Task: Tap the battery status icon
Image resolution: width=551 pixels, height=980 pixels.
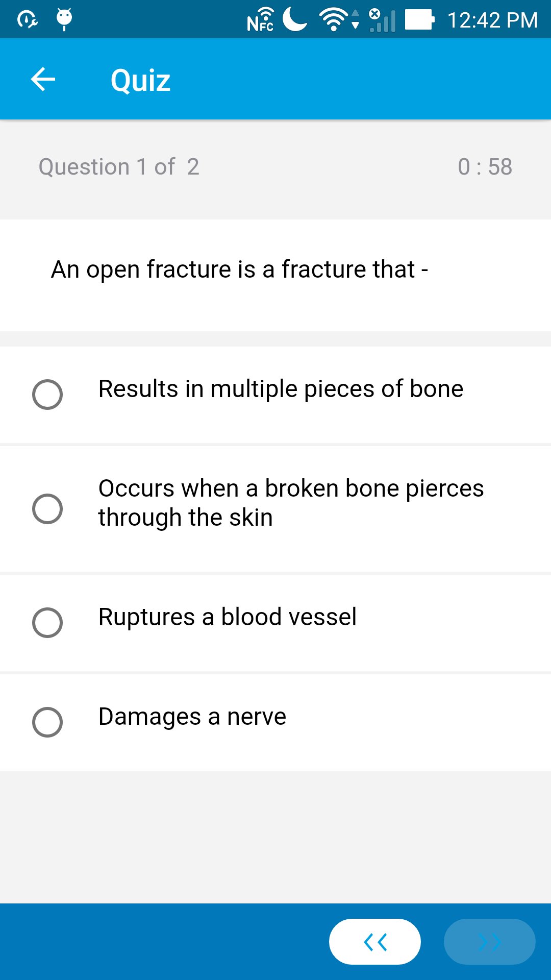Action: pyautogui.click(x=419, y=20)
